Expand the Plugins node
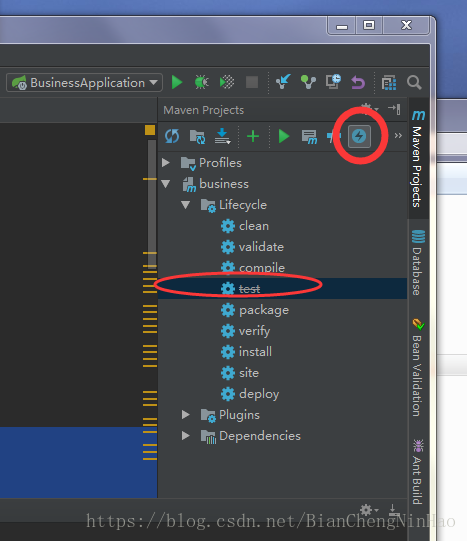Image resolution: width=467 pixels, height=541 pixels. [x=186, y=414]
